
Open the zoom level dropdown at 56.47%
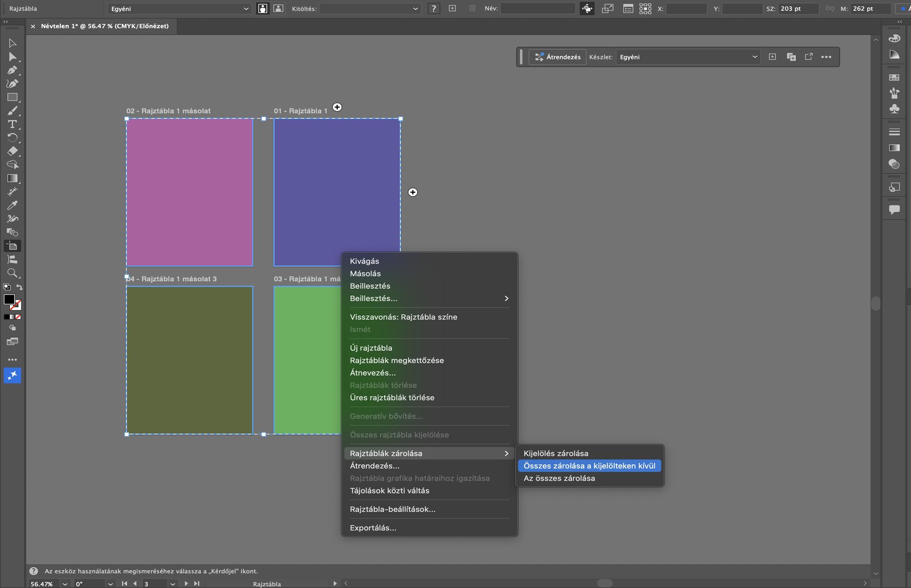pos(65,584)
